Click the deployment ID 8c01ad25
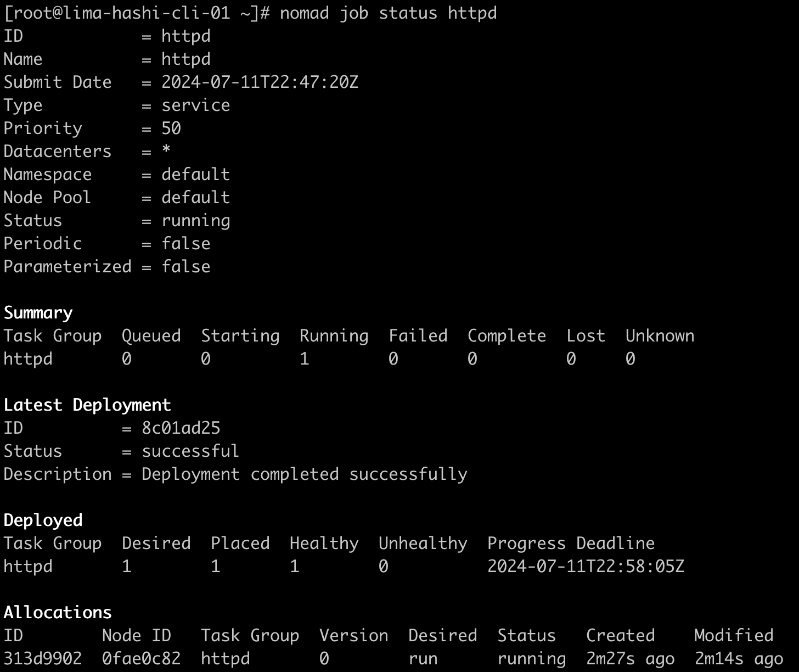Viewport: 799px width, 672px height. 181,428
